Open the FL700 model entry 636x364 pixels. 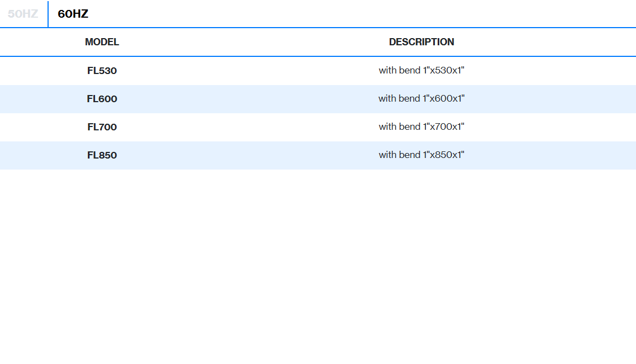[102, 127]
